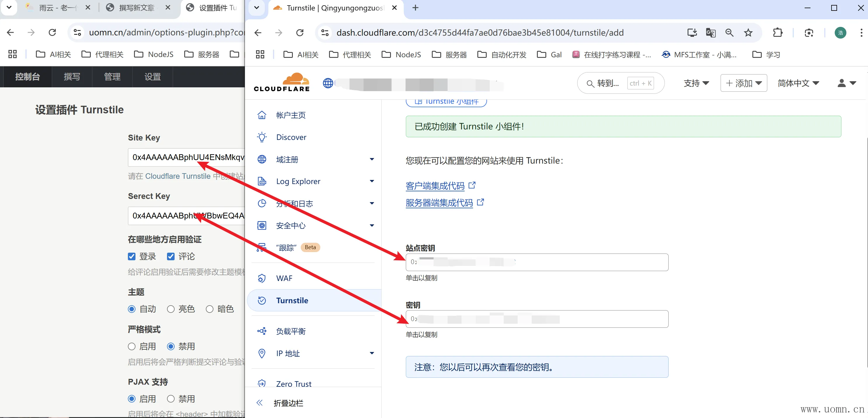Reload the Cloudflare dashboard page
The image size is (868, 418).
(x=300, y=33)
